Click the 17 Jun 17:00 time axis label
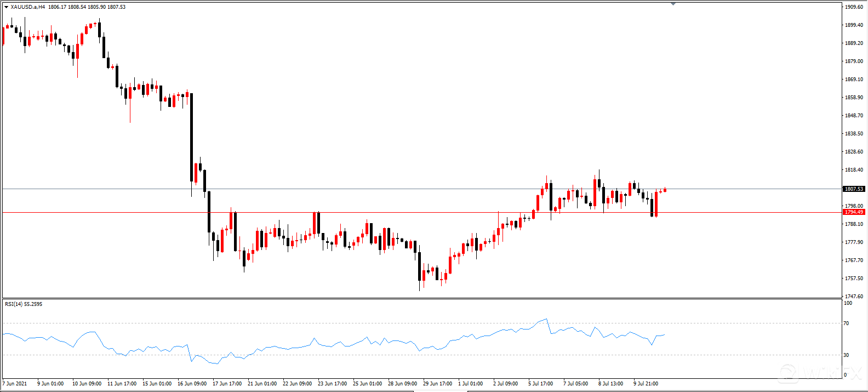Screen dimensions: 868x392 click(227, 384)
